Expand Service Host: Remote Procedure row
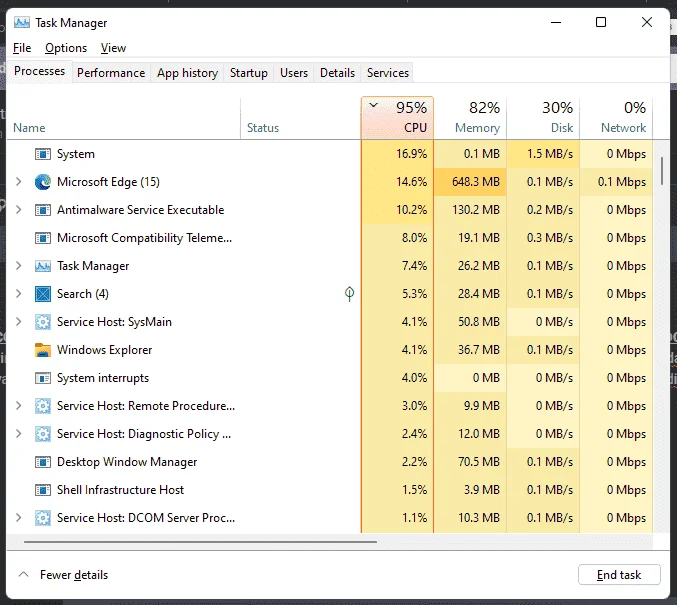This screenshot has height=605, width=677. pos(19,406)
